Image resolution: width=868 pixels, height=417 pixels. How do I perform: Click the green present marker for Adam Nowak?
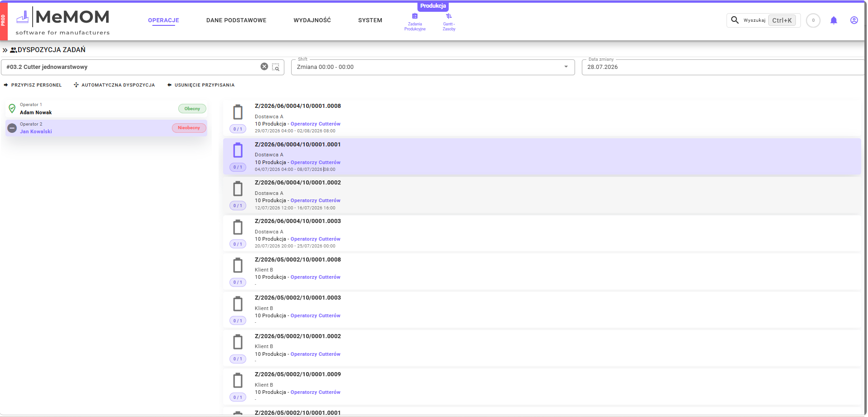click(x=12, y=108)
